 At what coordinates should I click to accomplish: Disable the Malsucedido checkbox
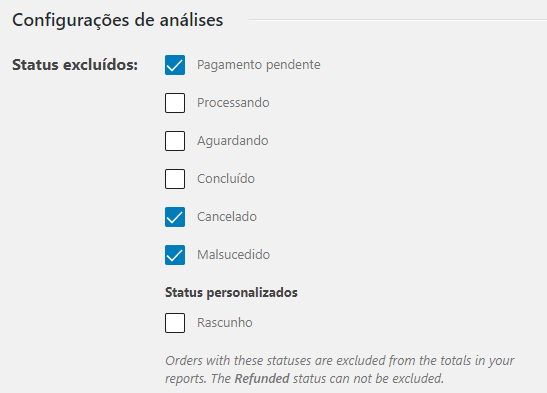(175, 255)
